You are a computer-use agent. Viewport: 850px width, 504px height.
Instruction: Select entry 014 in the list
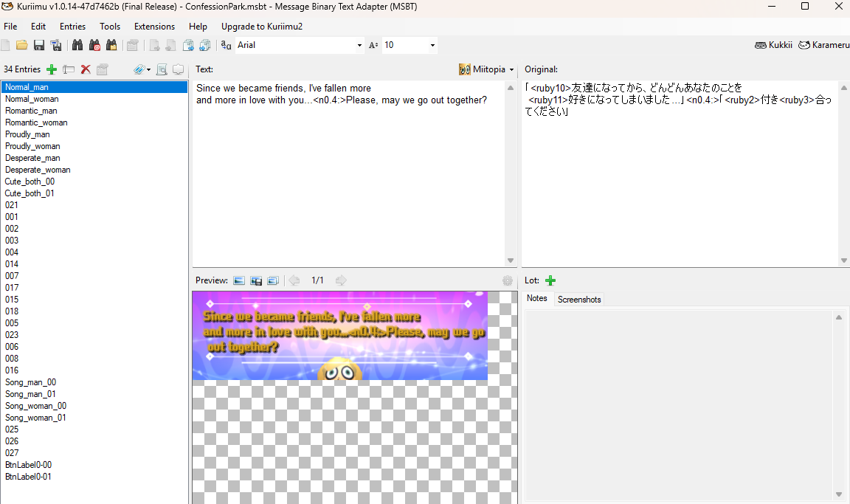[94, 264]
